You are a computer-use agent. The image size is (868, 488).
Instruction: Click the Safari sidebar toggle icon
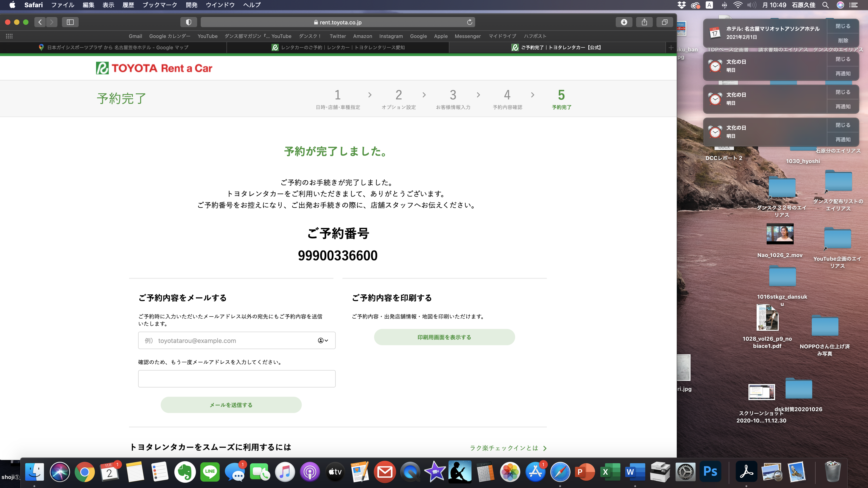[70, 22]
